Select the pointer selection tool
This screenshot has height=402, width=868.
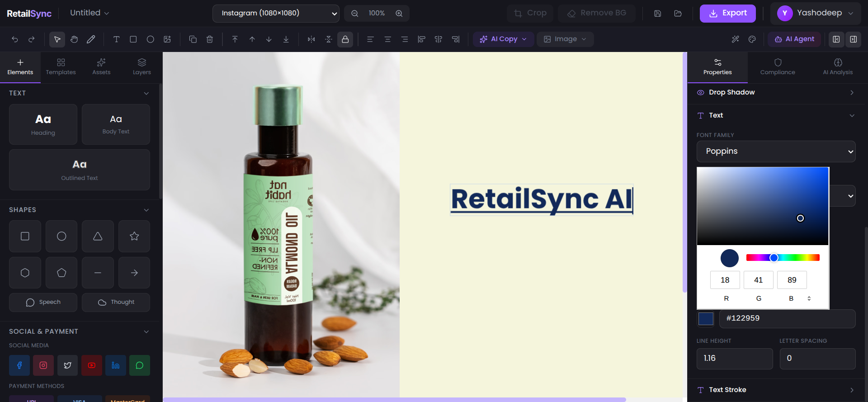point(57,39)
